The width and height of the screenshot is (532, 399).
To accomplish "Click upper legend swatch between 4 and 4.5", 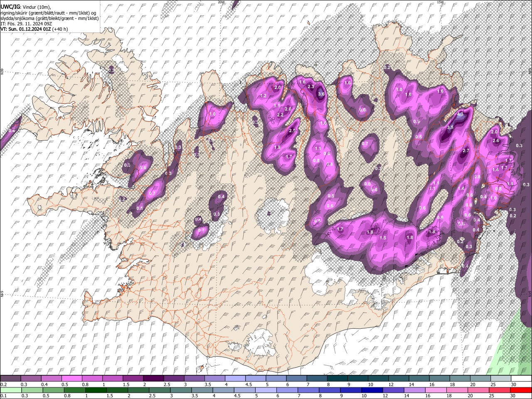I will pos(235,379).
